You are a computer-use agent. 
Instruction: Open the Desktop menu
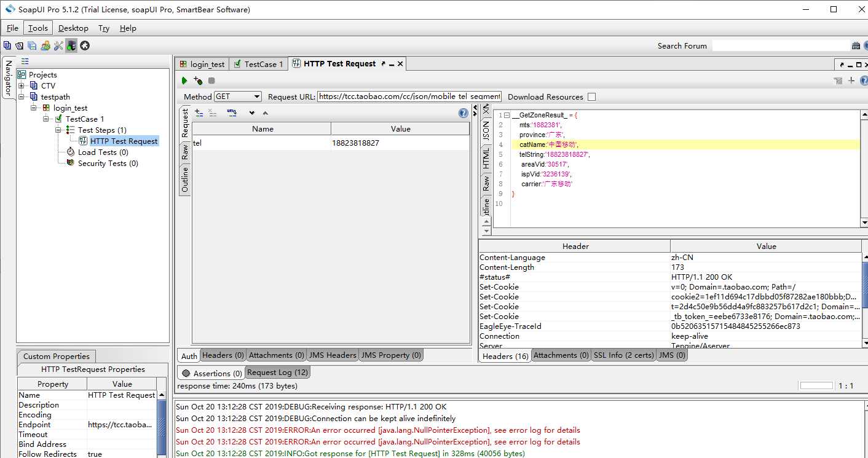(x=73, y=28)
